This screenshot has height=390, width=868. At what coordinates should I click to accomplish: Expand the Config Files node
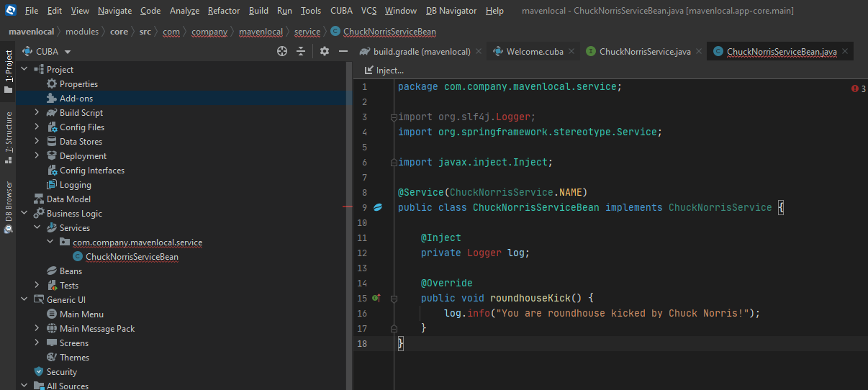point(37,127)
